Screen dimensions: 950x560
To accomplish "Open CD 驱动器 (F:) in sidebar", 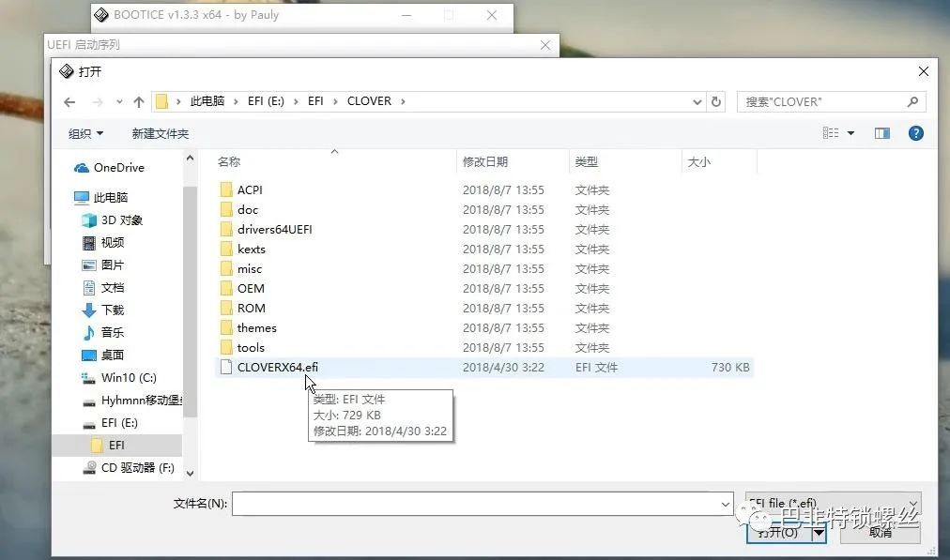I will click(x=129, y=467).
